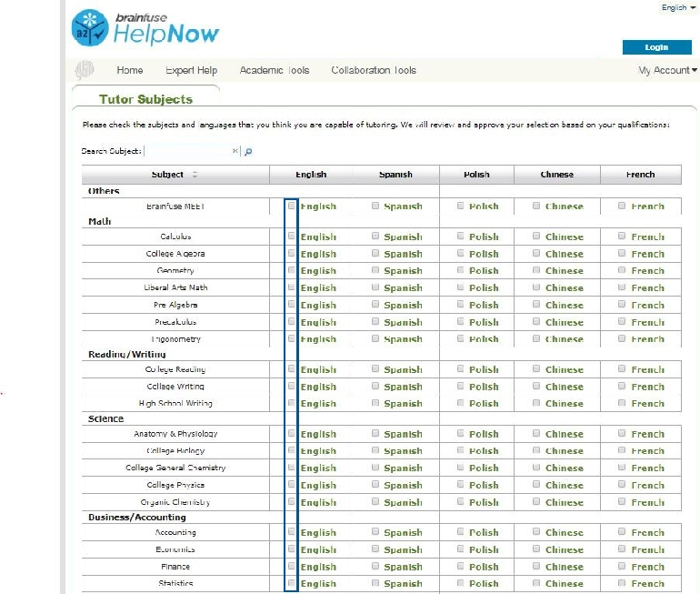The width and height of the screenshot is (700, 594).
Task: Click into the Search Subject field
Action: click(187, 152)
